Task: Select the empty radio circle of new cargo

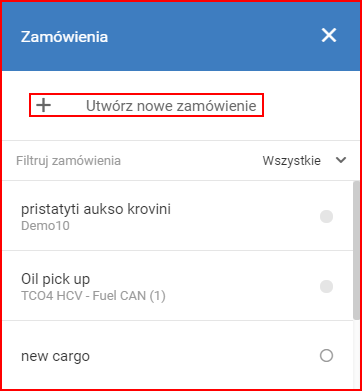Action: 326,356
